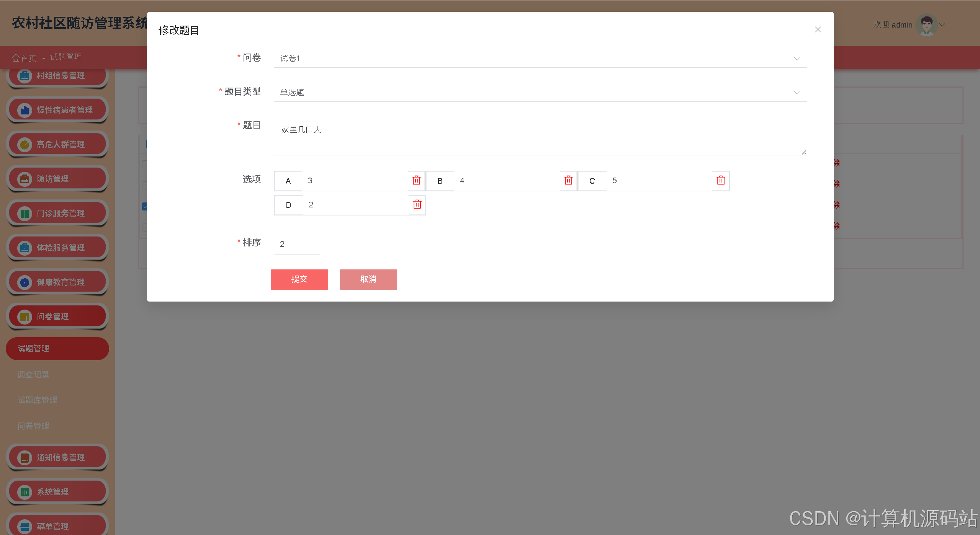Click the 系统管理 sidebar icon
The image size is (980, 535).
(25, 492)
